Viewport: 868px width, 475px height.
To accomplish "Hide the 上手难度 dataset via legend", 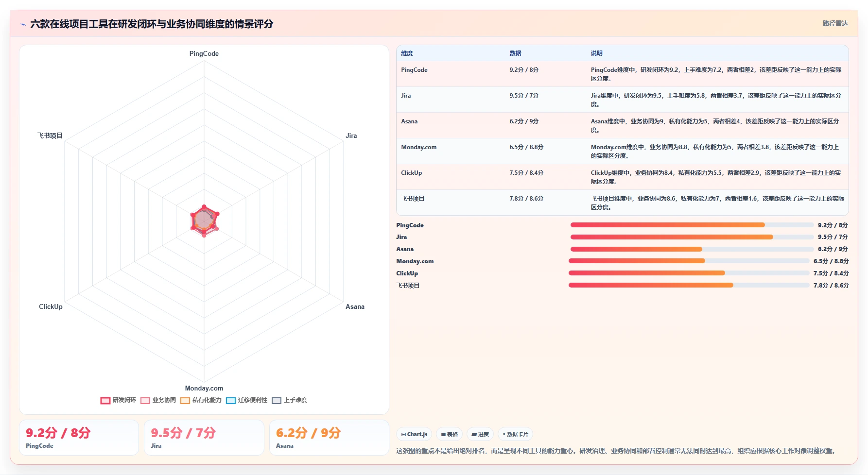I will tap(277, 401).
